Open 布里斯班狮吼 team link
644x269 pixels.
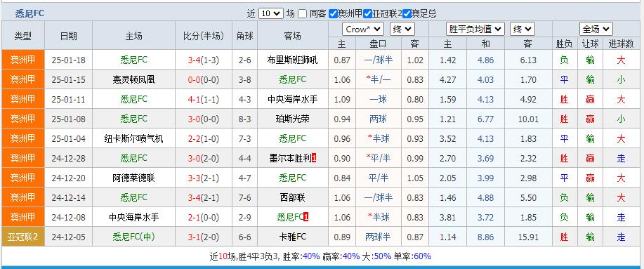point(292,60)
